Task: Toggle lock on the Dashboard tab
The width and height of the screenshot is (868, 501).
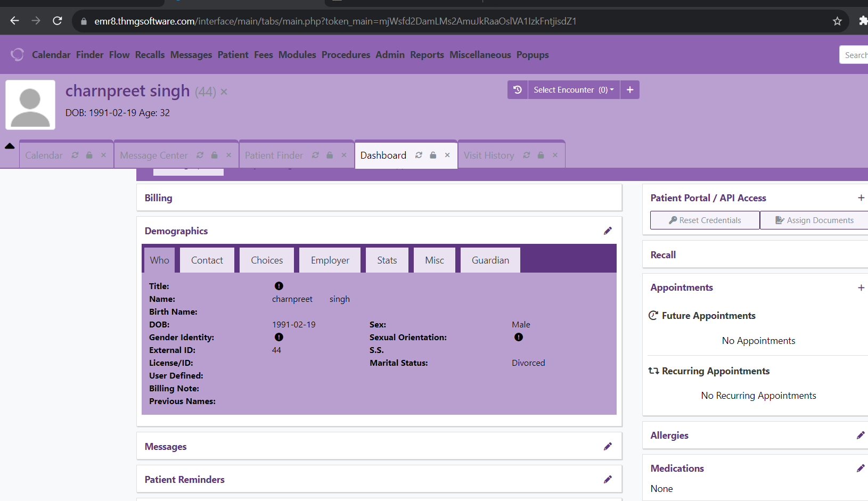Action: pos(433,155)
